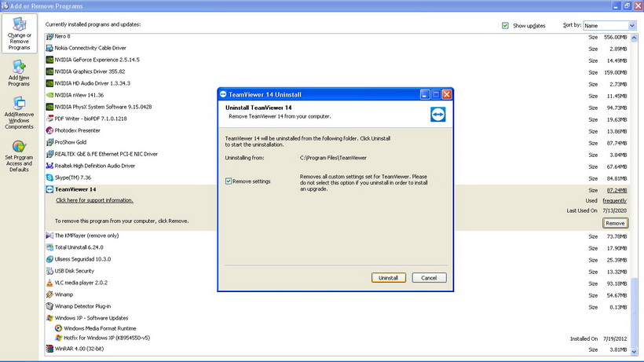Cancel the TeamViewer uninstall dialog
Image resolution: width=644 pixels, height=362 pixels.
coord(429,278)
